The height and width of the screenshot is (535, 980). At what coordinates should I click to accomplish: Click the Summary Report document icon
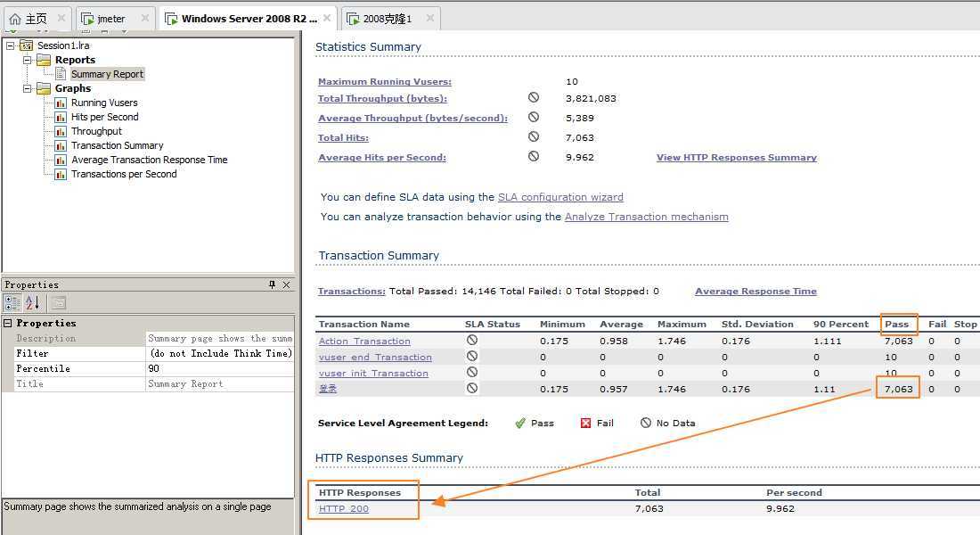point(61,74)
